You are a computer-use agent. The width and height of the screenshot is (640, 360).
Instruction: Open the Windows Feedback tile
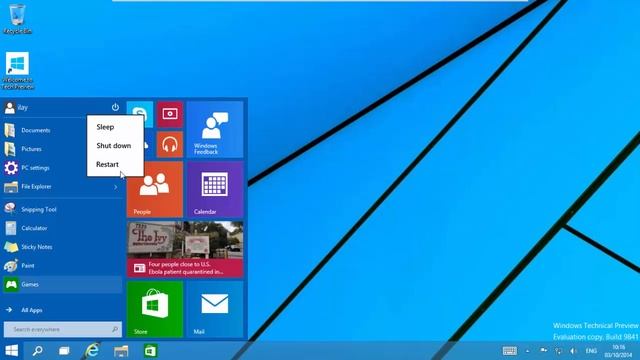tap(215, 129)
